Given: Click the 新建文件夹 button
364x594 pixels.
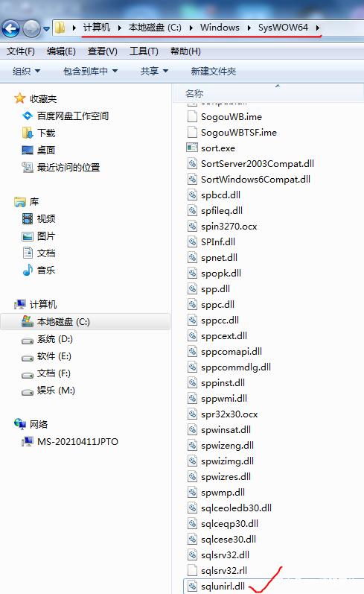Looking at the screenshot, I should [214, 72].
